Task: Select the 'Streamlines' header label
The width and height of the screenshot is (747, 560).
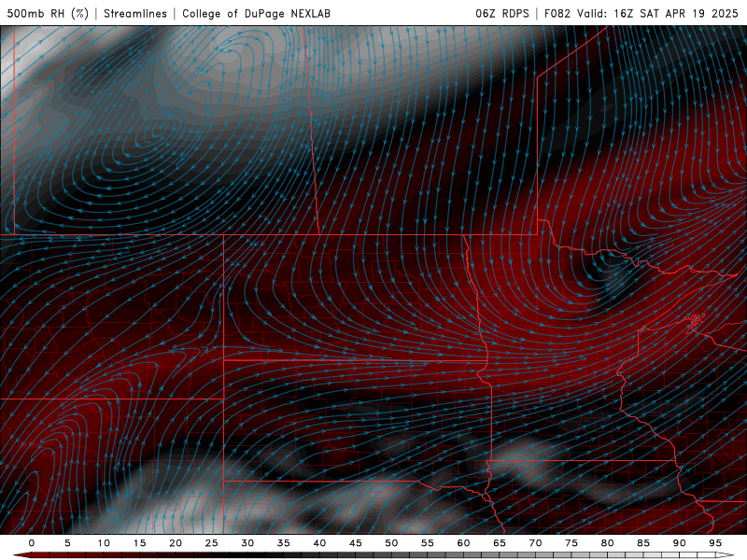Action: coord(135,13)
